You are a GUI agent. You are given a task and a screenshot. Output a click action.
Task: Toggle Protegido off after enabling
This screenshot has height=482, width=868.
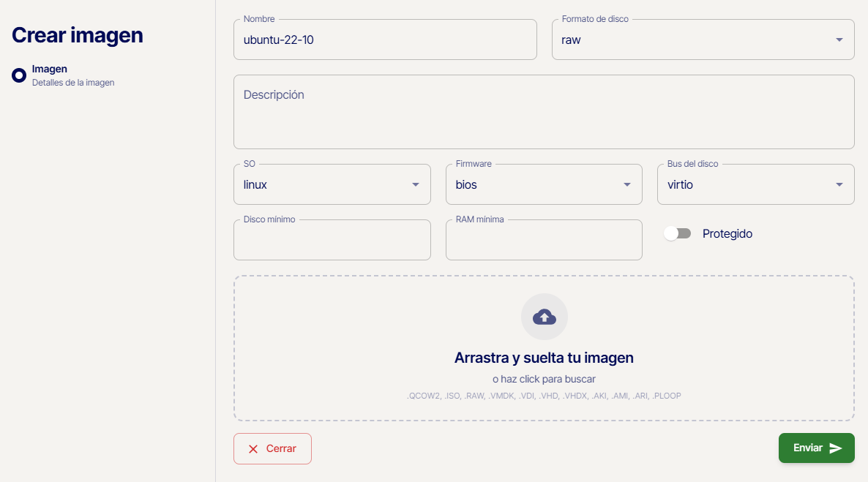pos(678,233)
